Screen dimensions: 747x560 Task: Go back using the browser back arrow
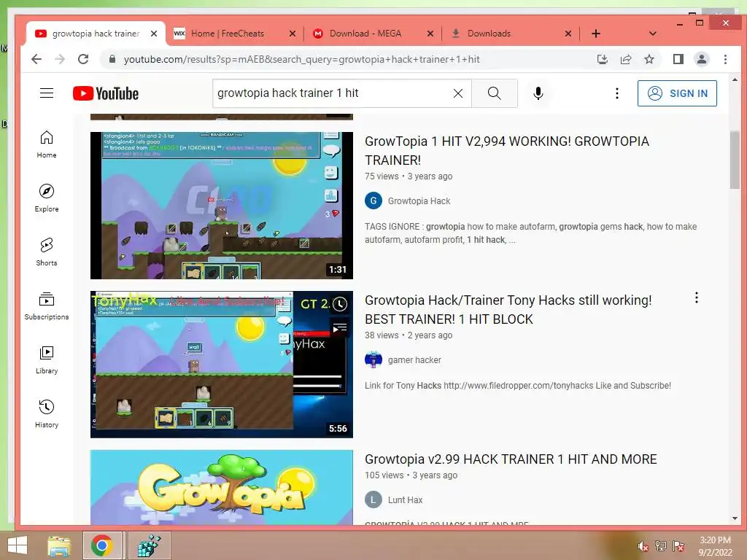[x=36, y=59]
